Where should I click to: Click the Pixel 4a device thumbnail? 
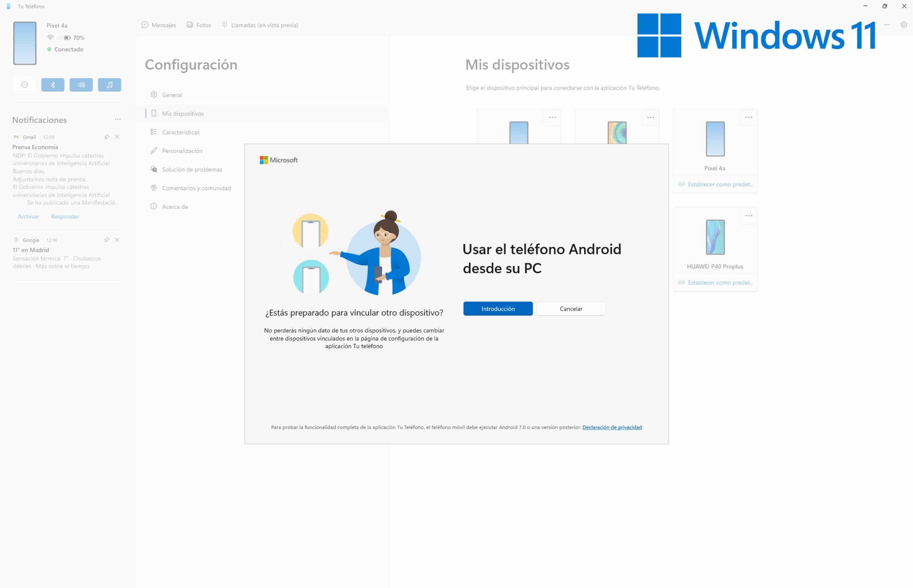pos(715,139)
